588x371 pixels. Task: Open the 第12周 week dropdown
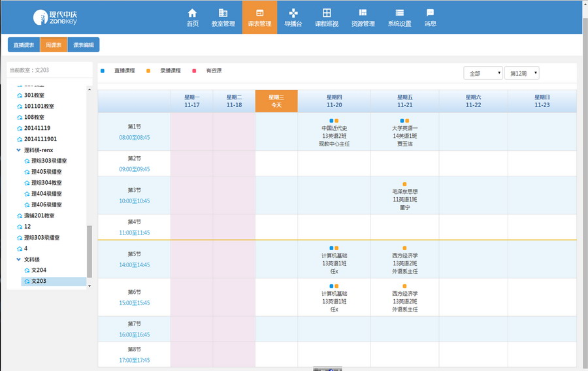click(x=521, y=73)
